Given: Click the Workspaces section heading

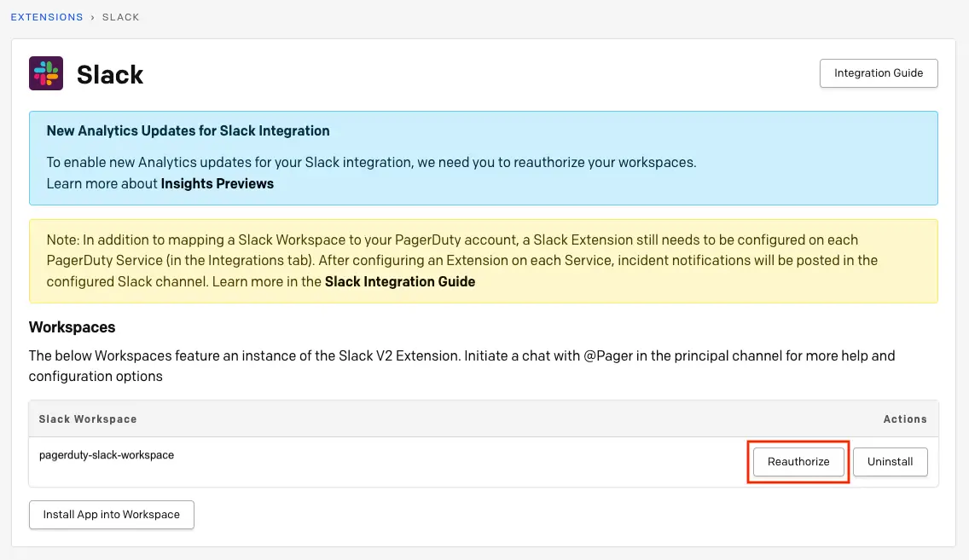Looking at the screenshot, I should coord(72,327).
